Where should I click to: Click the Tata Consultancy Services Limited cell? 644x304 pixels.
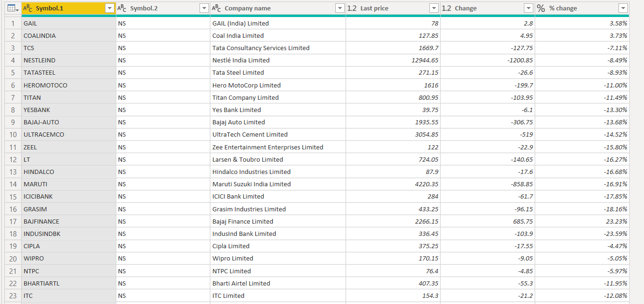point(261,48)
